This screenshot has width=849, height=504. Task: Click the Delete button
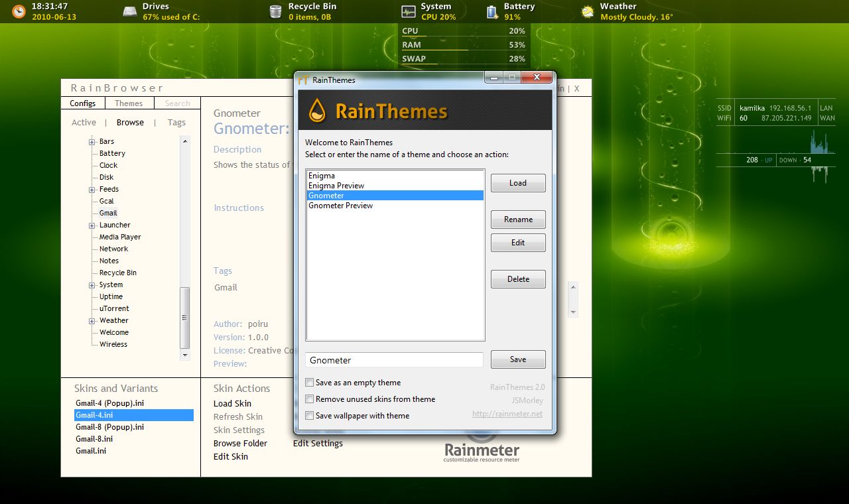pyautogui.click(x=518, y=279)
